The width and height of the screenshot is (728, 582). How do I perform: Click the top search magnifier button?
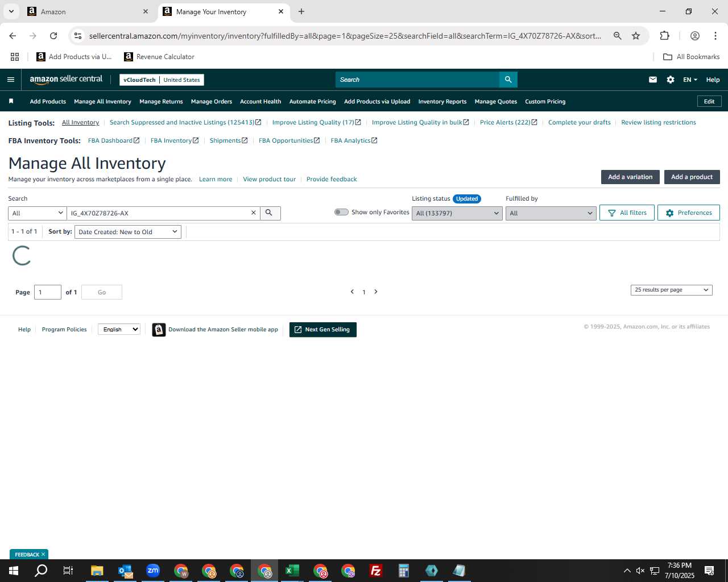(x=508, y=80)
